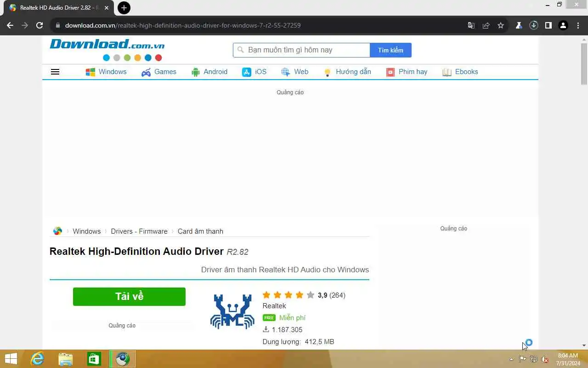Open the Windows Start button
588x368 pixels.
click(11, 359)
